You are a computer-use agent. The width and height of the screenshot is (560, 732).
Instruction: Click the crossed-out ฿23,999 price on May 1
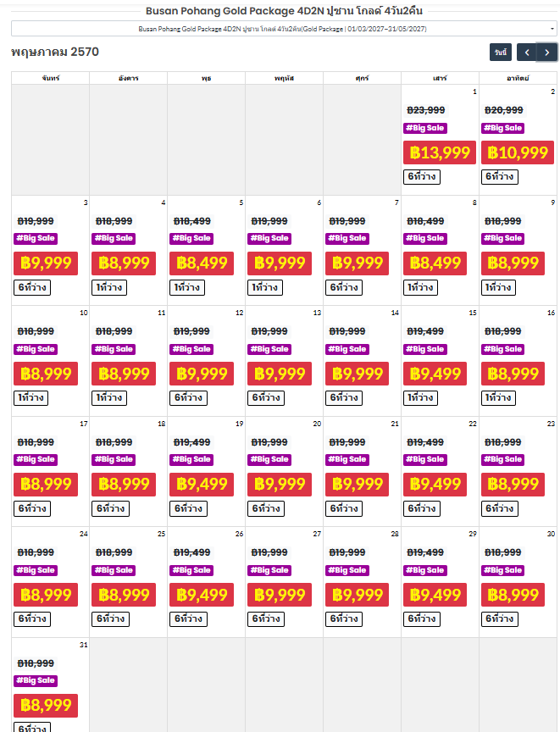pos(426,110)
